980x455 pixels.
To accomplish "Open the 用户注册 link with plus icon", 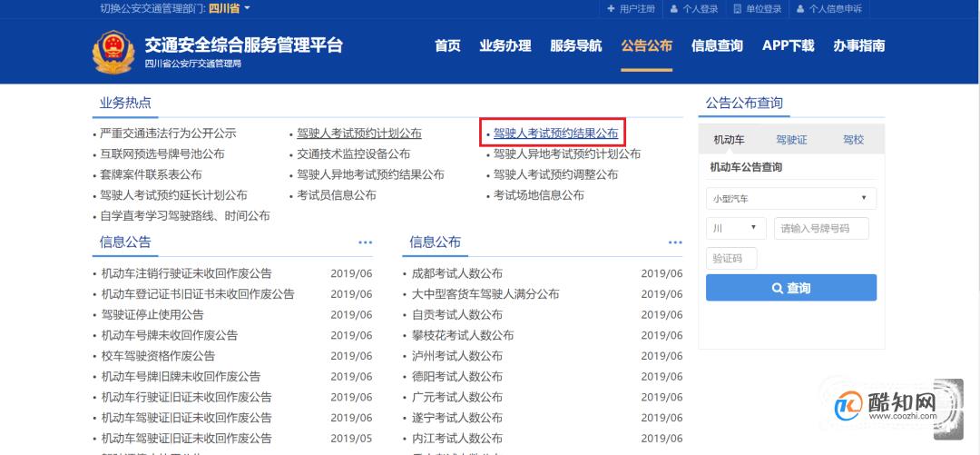I will [631, 9].
